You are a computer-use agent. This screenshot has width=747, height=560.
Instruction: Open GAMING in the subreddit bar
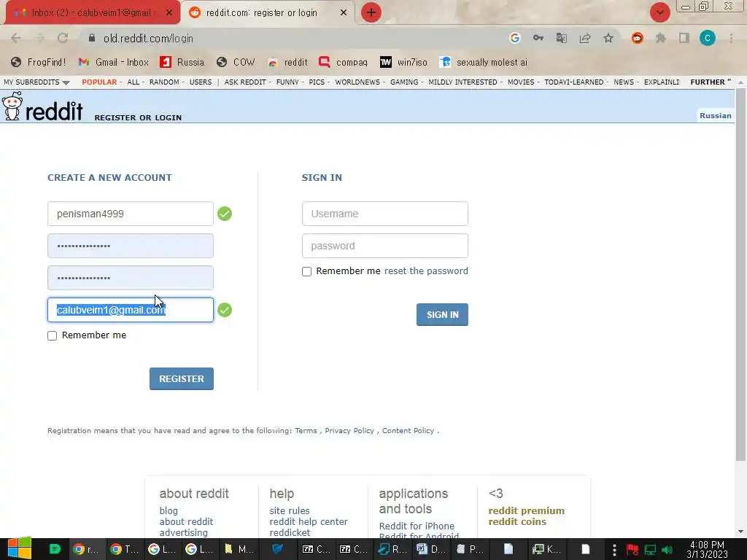(x=404, y=82)
